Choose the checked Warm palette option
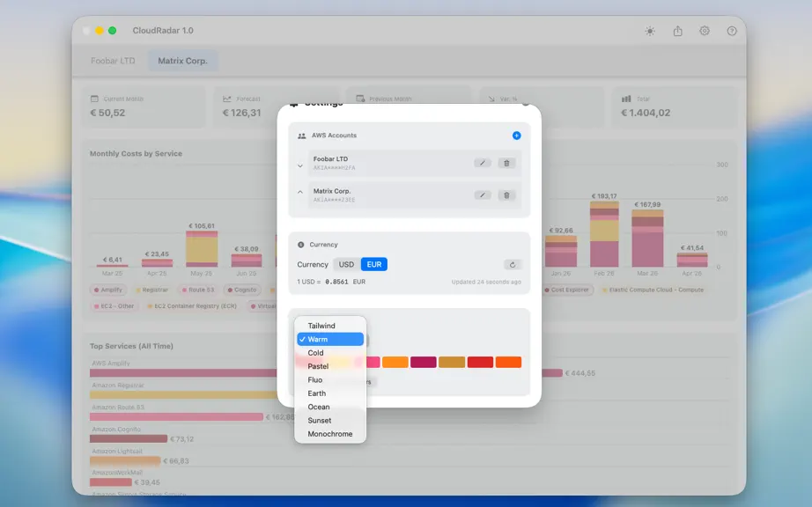The width and height of the screenshot is (812, 507). pyautogui.click(x=330, y=340)
